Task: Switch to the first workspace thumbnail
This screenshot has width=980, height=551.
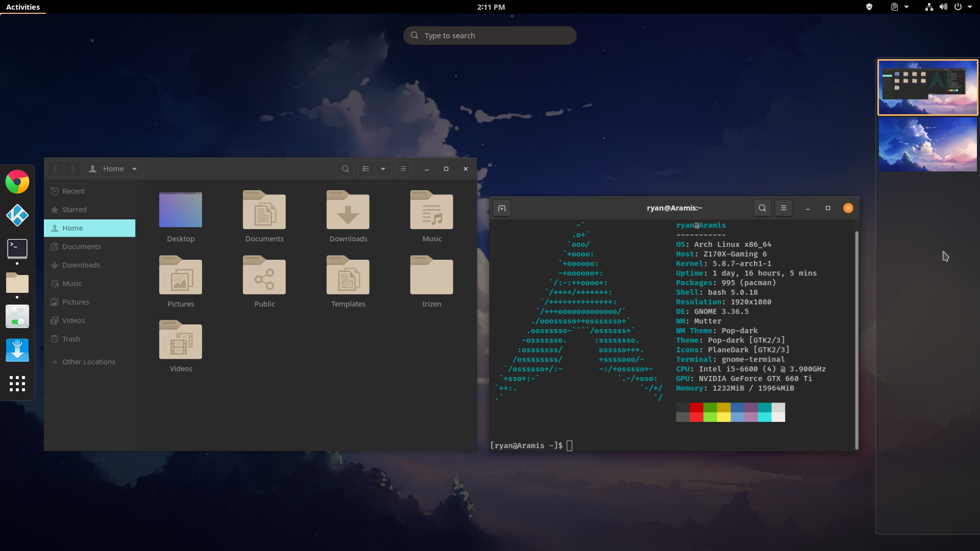Action: (927, 87)
